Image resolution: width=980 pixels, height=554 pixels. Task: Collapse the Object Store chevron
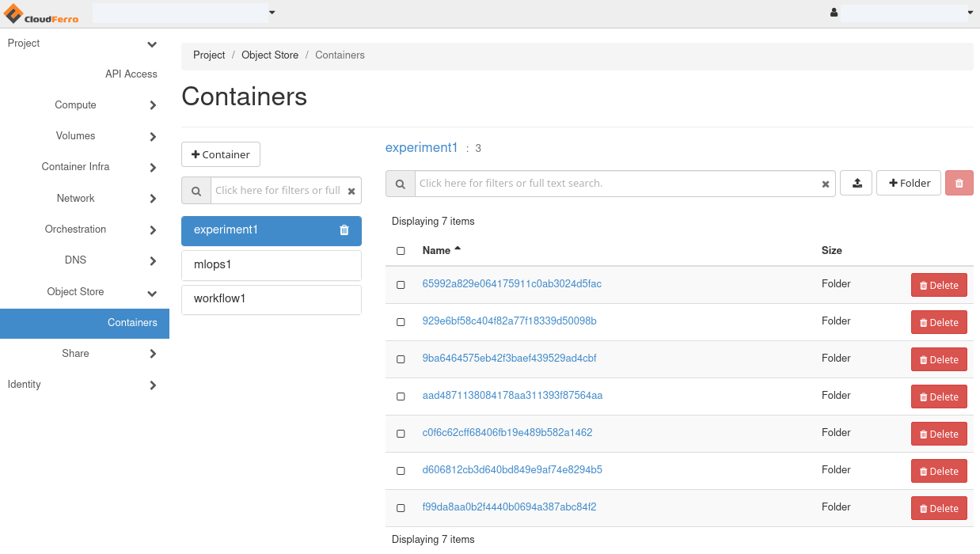152,293
